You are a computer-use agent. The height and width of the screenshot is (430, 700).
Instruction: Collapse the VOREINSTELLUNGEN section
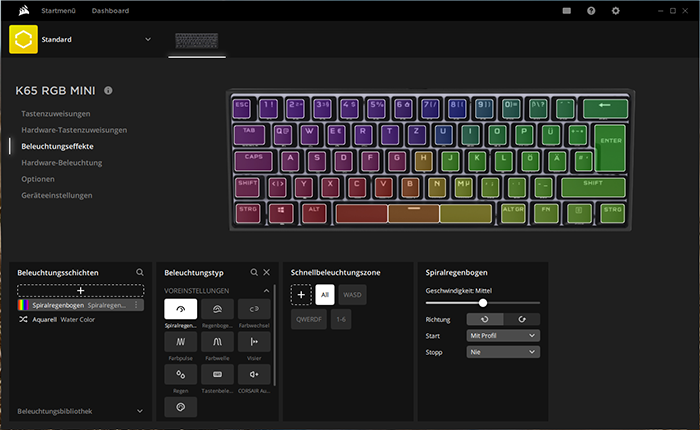267,291
